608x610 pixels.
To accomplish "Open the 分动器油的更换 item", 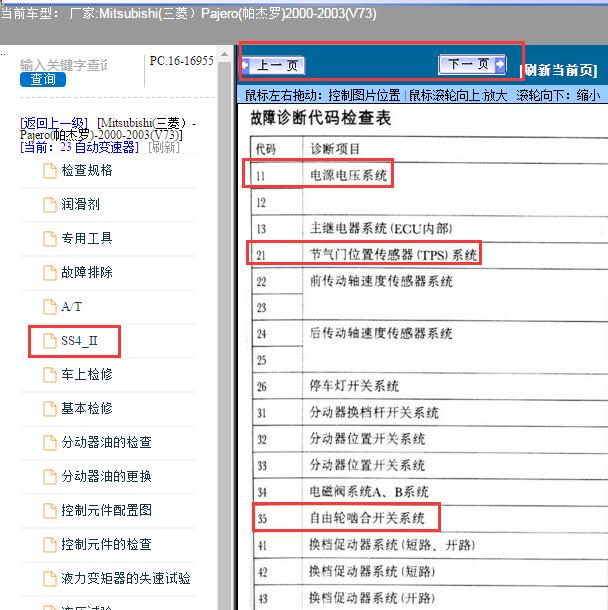I will click(106, 476).
